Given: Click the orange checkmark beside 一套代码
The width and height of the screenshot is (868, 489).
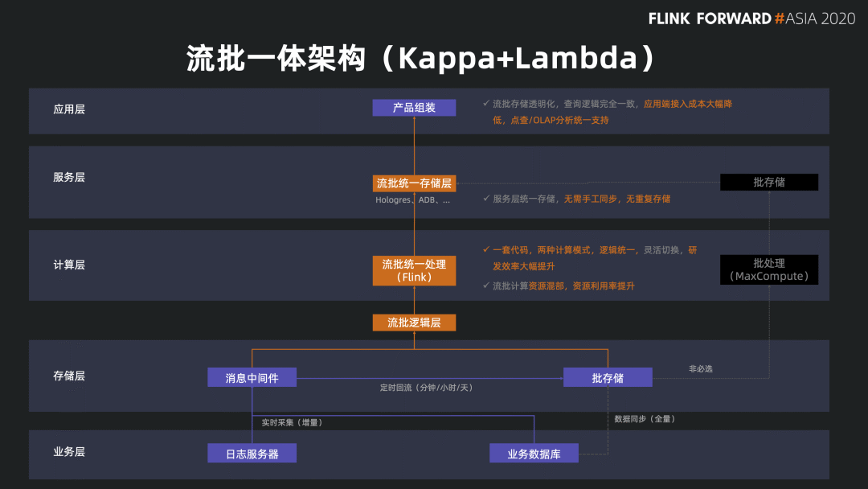Looking at the screenshot, I should click(486, 249).
